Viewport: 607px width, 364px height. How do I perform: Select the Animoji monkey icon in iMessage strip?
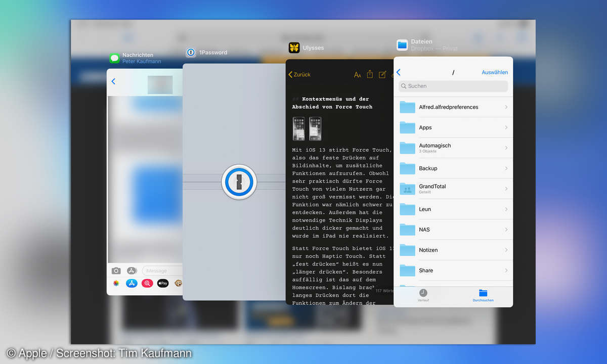click(178, 284)
